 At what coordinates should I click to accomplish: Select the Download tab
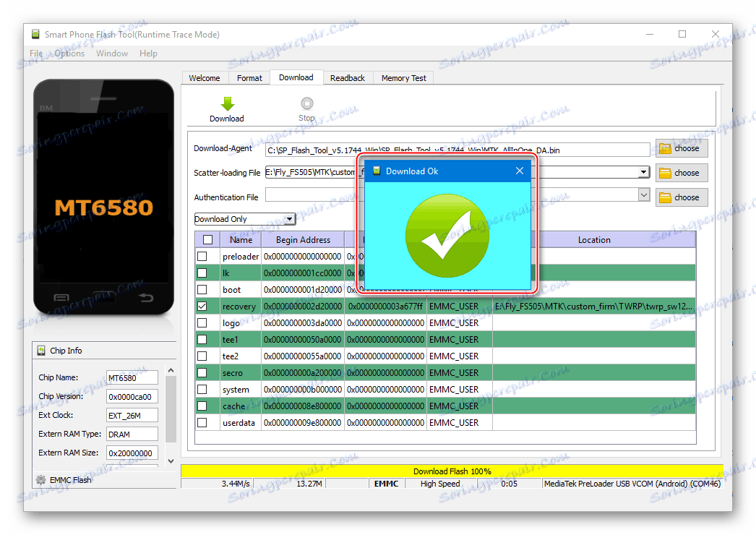click(296, 77)
